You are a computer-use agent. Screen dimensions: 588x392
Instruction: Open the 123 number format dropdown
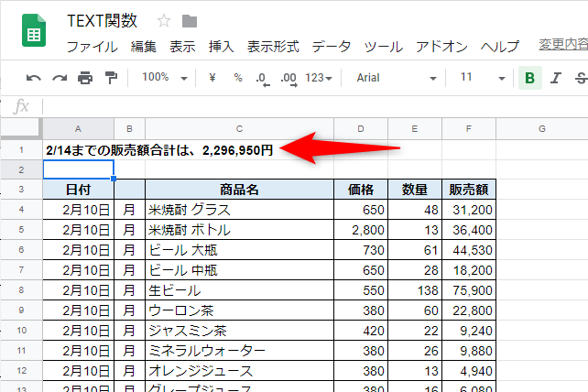[x=319, y=78]
